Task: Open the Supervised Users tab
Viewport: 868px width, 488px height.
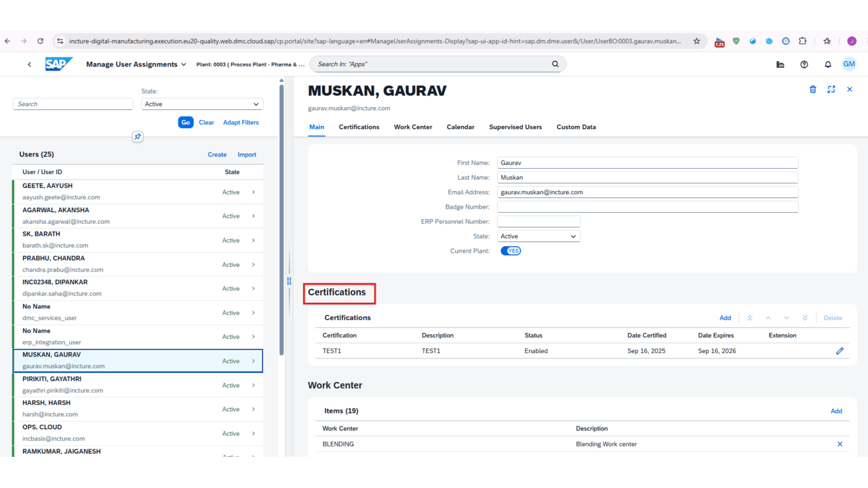Action: tap(516, 127)
